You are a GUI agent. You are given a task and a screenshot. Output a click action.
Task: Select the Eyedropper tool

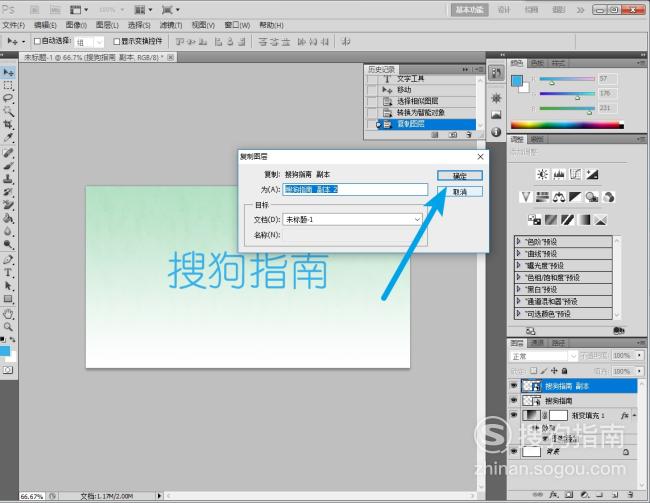(8, 137)
